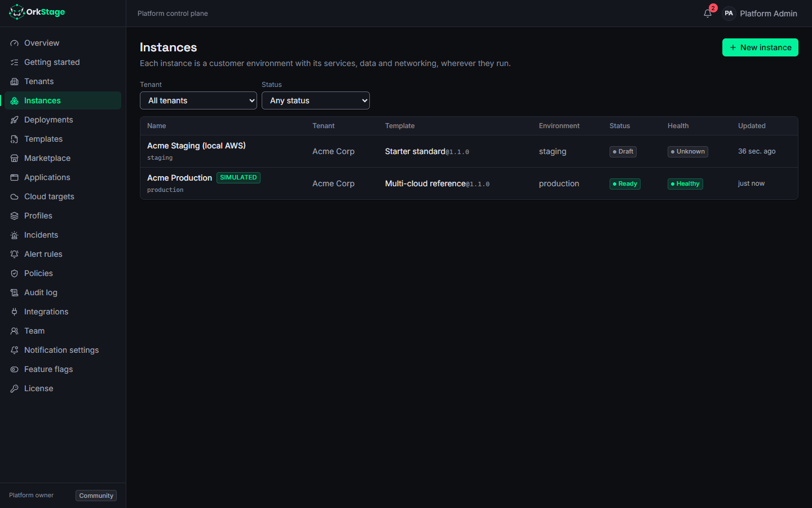Viewport: 812px width, 508px height.
Task: Open the Any status dropdown
Action: (x=316, y=100)
